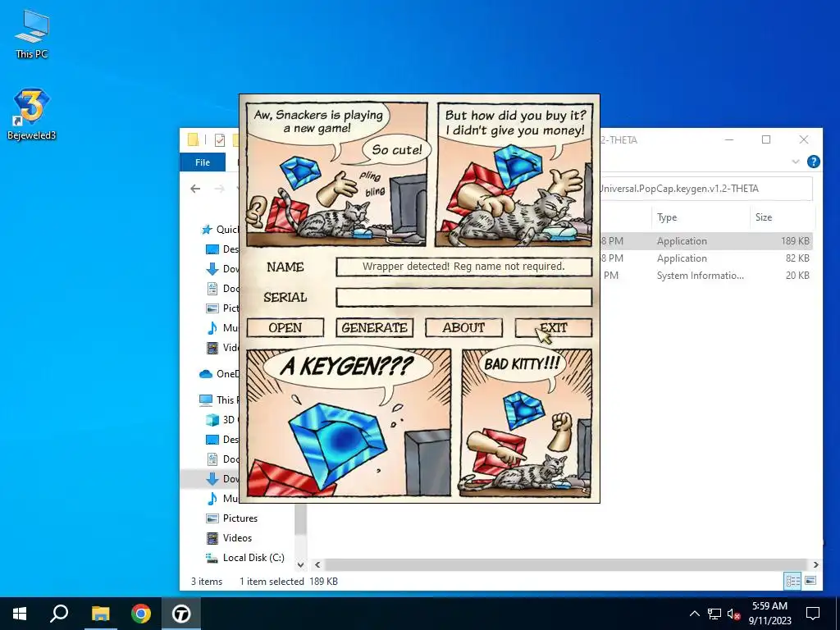The height and width of the screenshot is (630, 840).
Task: Click the Explorer address bar path
Action: (679, 189)
